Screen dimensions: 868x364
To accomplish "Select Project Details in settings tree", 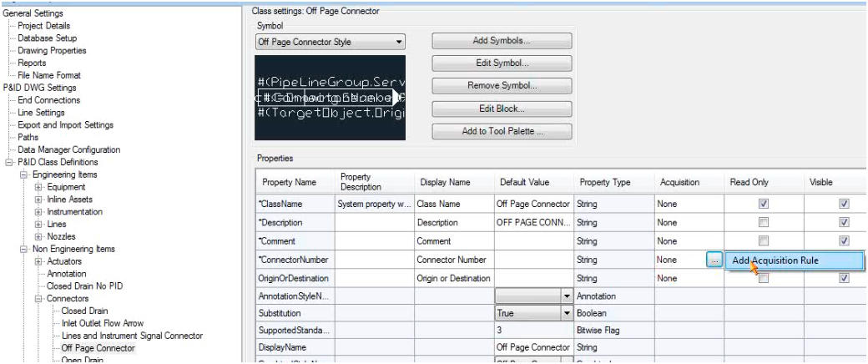I will (43, 26).
